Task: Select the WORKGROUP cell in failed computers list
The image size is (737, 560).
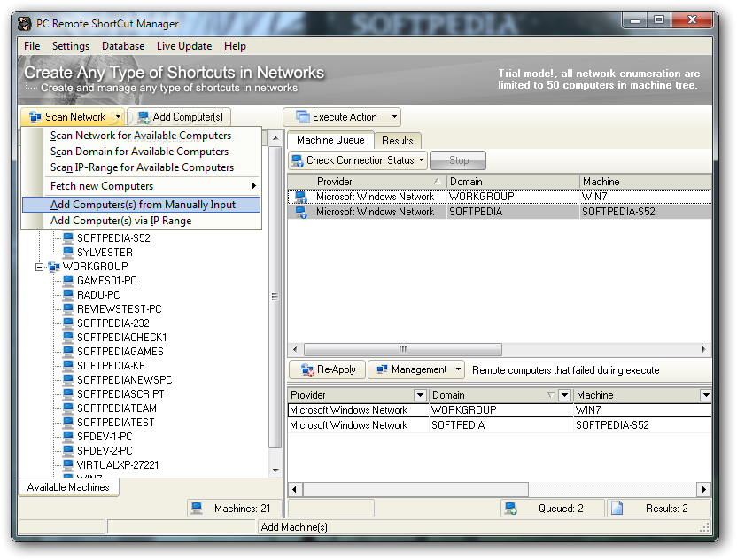Action: click(500, 410)
